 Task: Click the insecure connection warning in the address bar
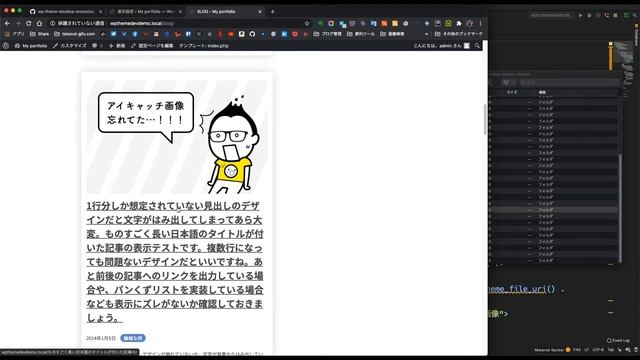click(78, 24)
